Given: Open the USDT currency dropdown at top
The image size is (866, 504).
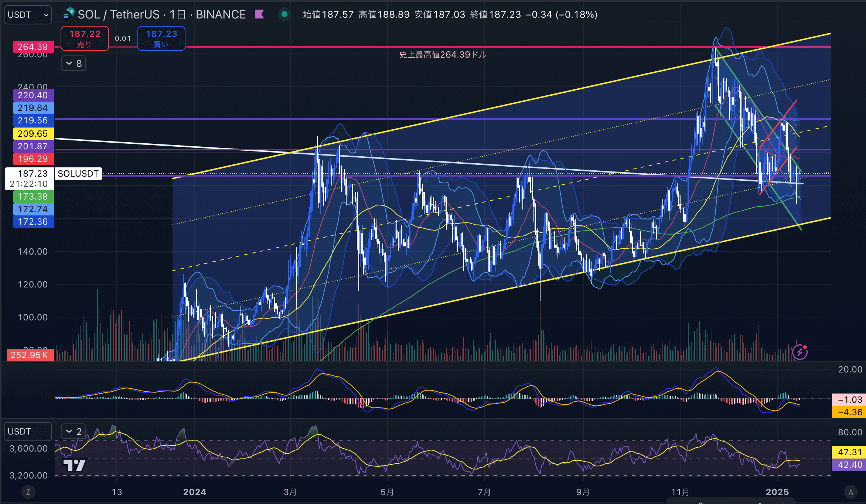Looking at the screenshot, I should [x=28, y=15].
